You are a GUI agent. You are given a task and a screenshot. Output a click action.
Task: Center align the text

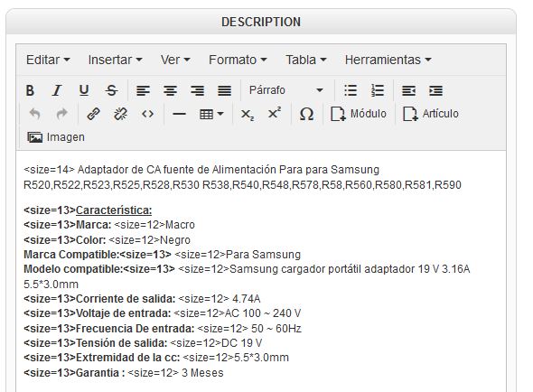170,90
